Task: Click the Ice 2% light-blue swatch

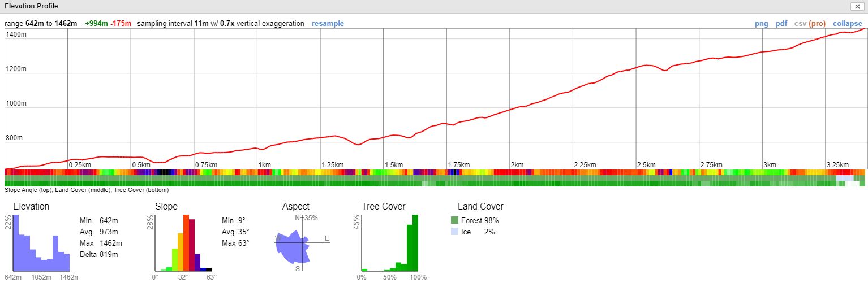Action: tap(454, 232)
